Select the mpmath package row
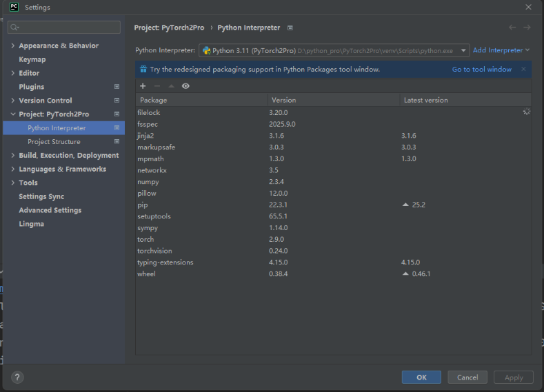The image size is (544, 392). 333,158
